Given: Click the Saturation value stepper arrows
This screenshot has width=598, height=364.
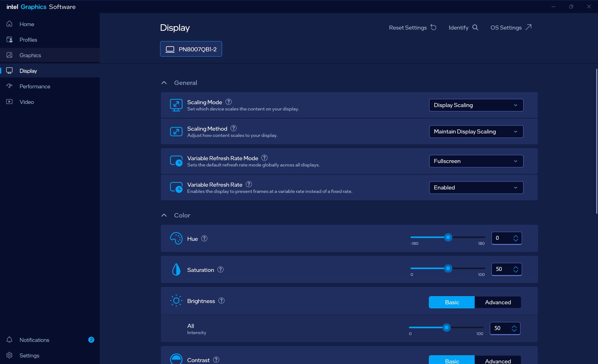Looking at the screenshot, I should tap(516, 269).
